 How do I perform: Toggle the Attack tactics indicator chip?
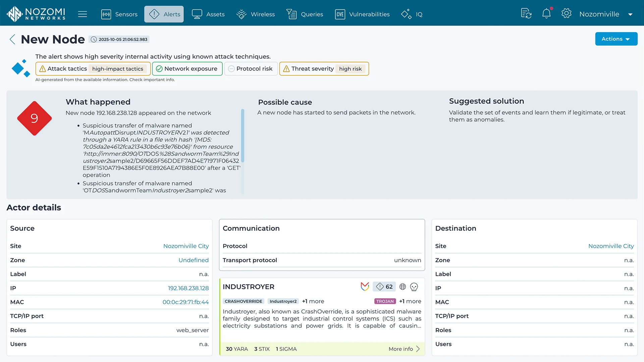[93, 69]
